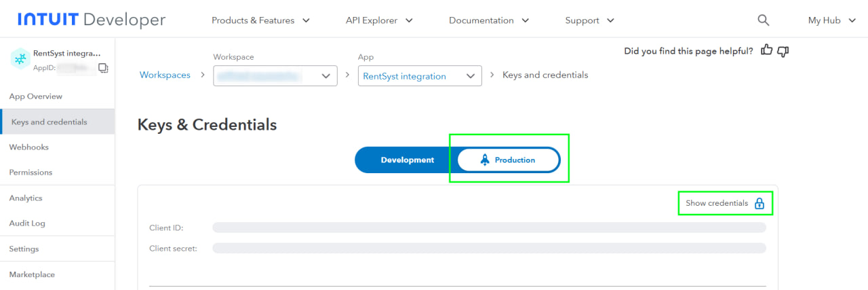
Task: Open the Workspace dropdown selector
Action: (x=275, y=76)
